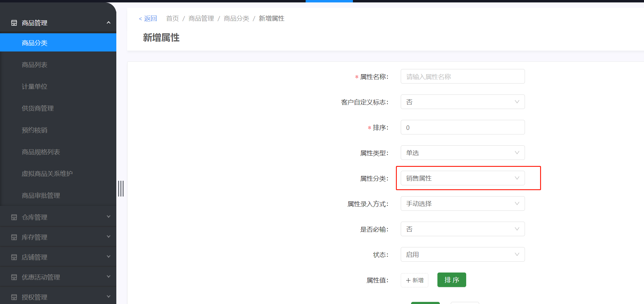The width and height of the screenshot is (644, 304).
Task: Click the 库存管理 menu icon
Action: pos(14,237)
